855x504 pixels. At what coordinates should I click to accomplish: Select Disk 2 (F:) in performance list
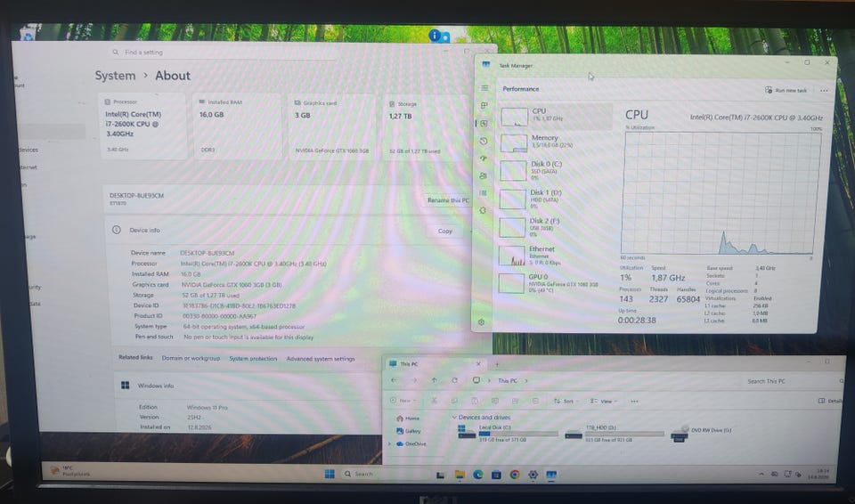tap(553, 227)
